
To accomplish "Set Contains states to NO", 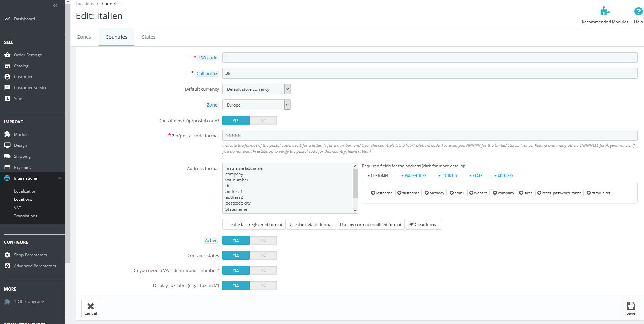I will (x=263, y=255).
